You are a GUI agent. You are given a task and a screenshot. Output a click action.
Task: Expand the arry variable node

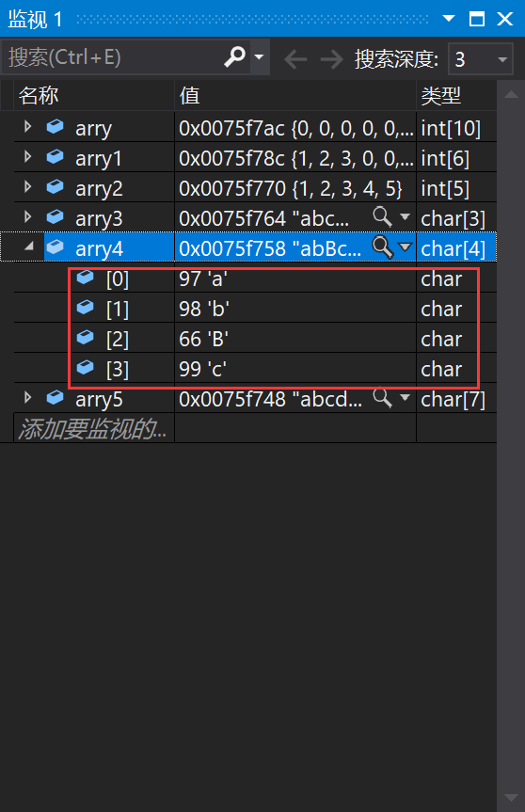(x=28, y=126)
